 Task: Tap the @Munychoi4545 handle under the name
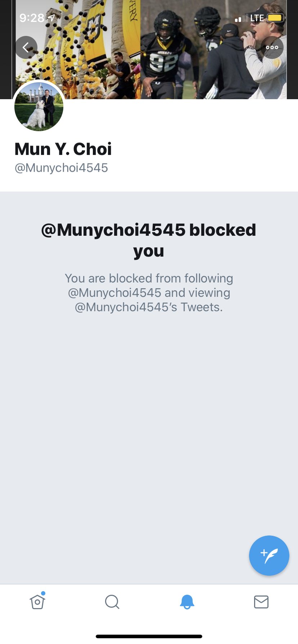(x=61, y=168)
